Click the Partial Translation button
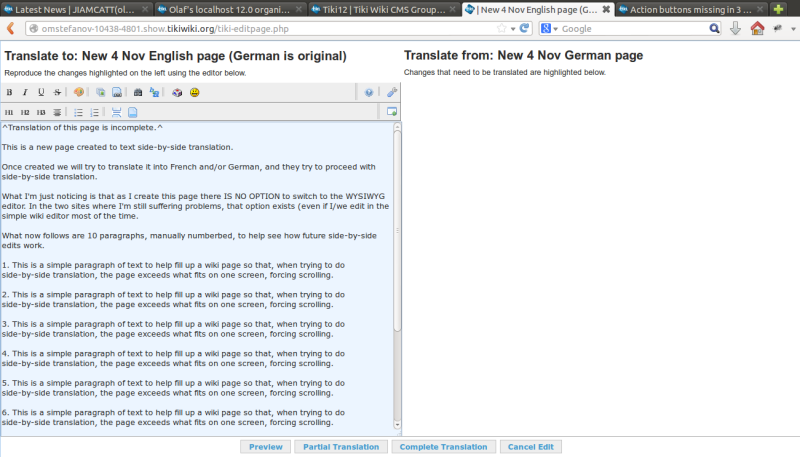800x457 pixels. coord(341,447)
